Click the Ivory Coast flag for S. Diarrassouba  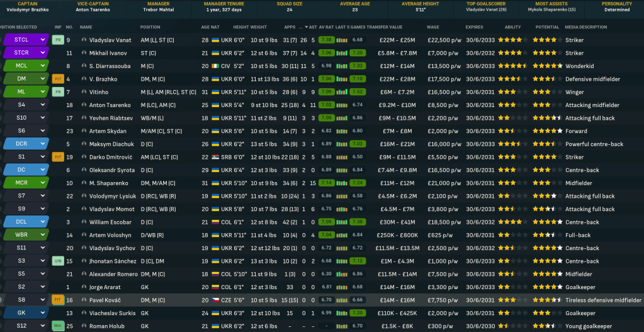[214, 66]
